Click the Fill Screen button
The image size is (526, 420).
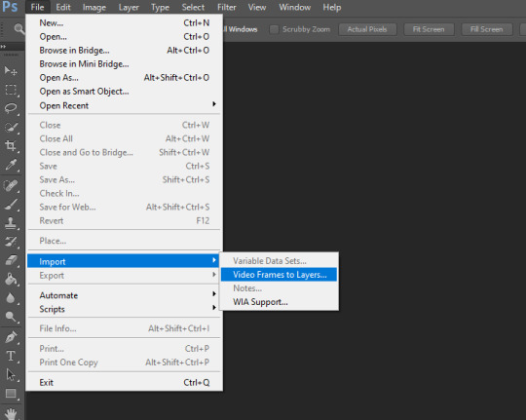(486, 29)
